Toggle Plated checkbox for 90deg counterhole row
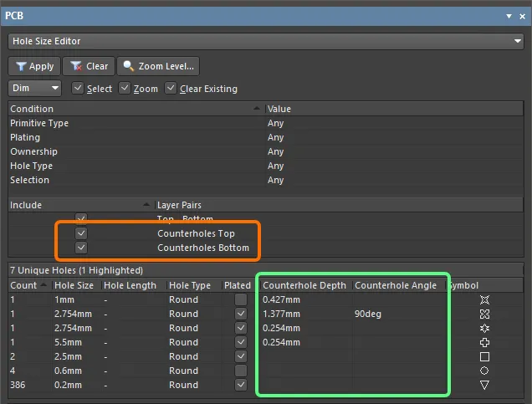 241,314
